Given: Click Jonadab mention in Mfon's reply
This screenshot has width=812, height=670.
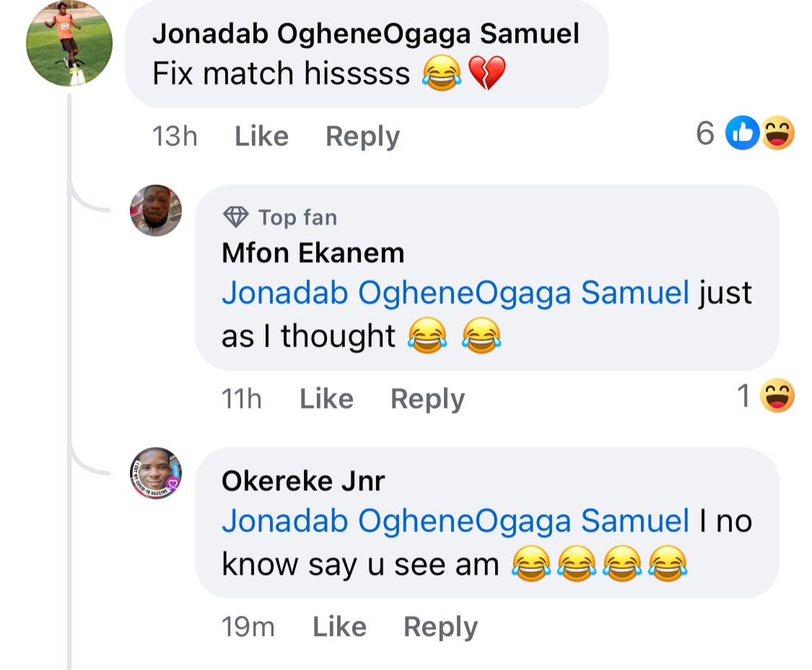Looking at the screenshot, I should click(455, 293).
